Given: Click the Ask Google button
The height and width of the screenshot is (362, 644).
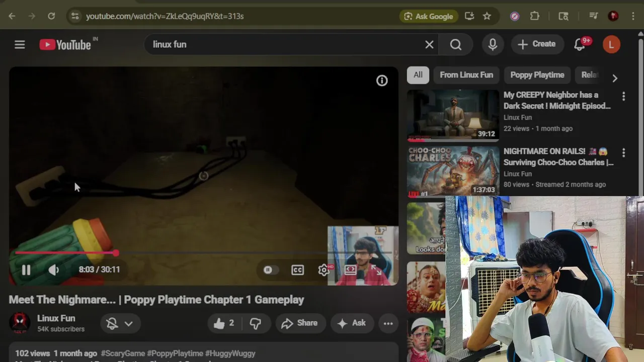Looking at the screenshot, I should [x=429, y=16].
